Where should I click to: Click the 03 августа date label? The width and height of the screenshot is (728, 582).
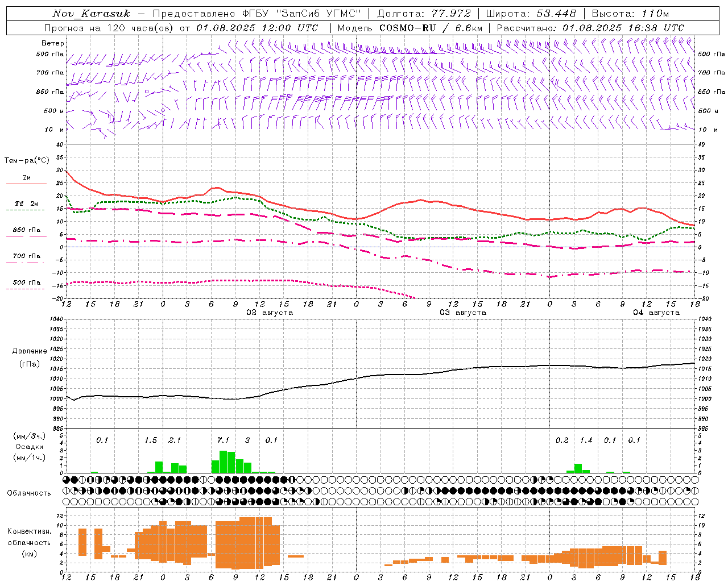click(x=463, y=313)
